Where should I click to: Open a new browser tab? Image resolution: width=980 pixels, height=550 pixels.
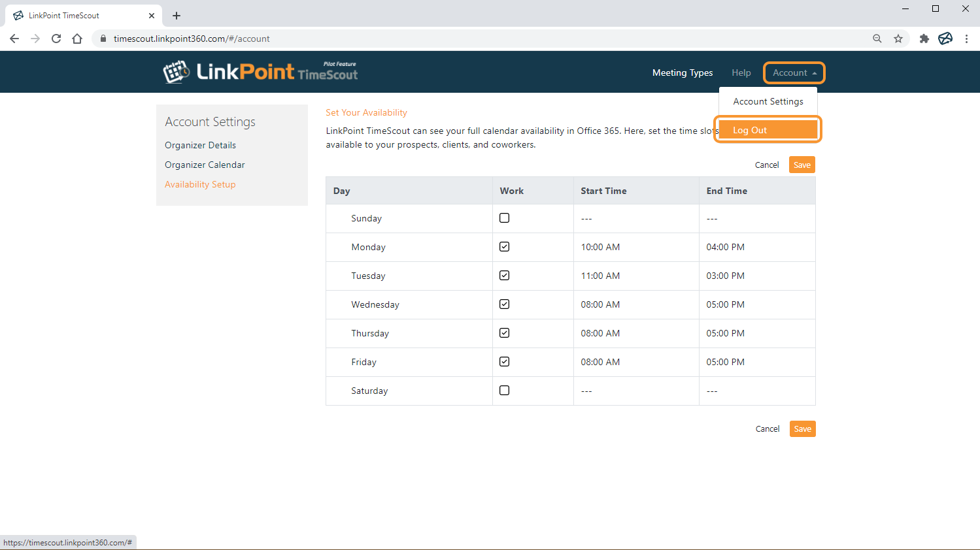(x=177, y=16)
